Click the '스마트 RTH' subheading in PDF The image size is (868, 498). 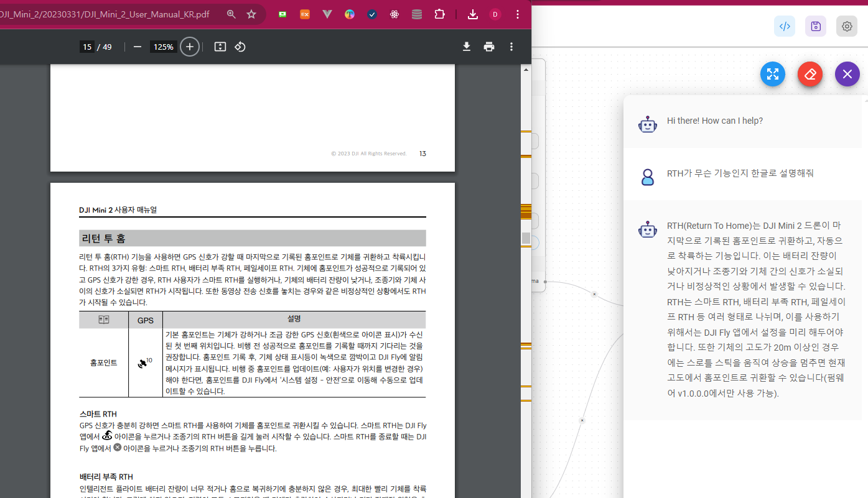point(98,414)
